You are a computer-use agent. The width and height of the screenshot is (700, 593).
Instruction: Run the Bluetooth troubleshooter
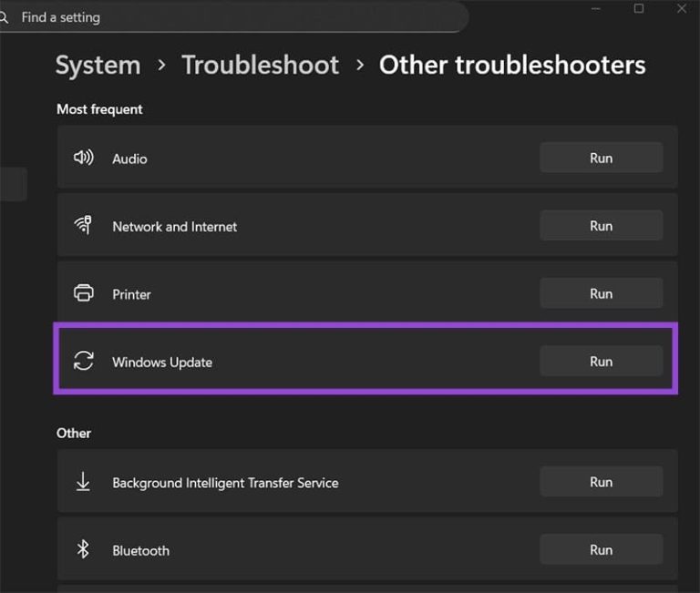[x=601, y=549]
